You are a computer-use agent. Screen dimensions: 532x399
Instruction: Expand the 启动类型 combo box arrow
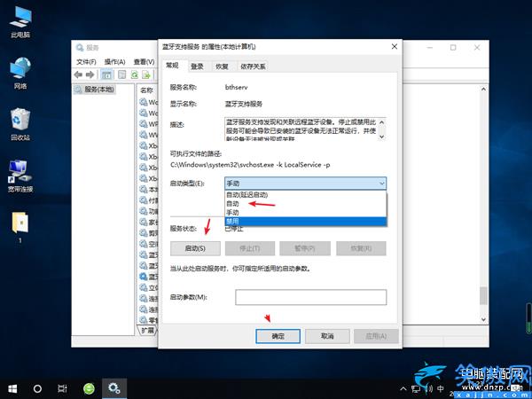tap(381, 184)
